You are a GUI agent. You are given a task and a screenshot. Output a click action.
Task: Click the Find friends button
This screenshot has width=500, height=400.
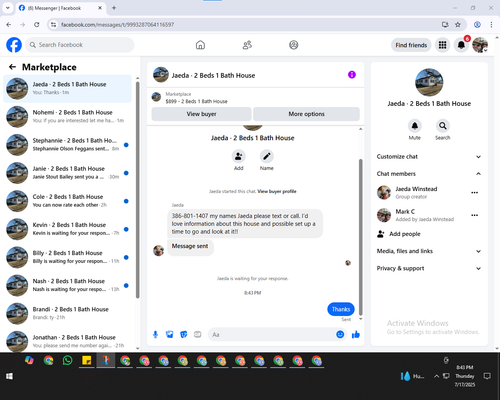click(411, 45)
